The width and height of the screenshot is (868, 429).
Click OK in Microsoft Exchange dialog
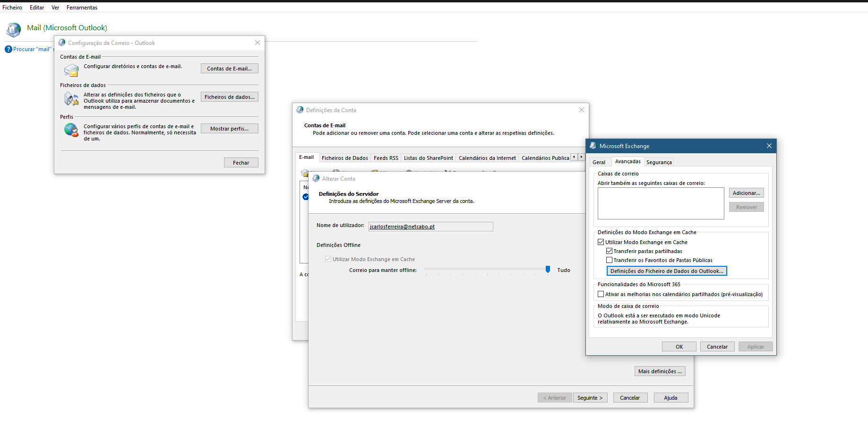click(679, 347)
